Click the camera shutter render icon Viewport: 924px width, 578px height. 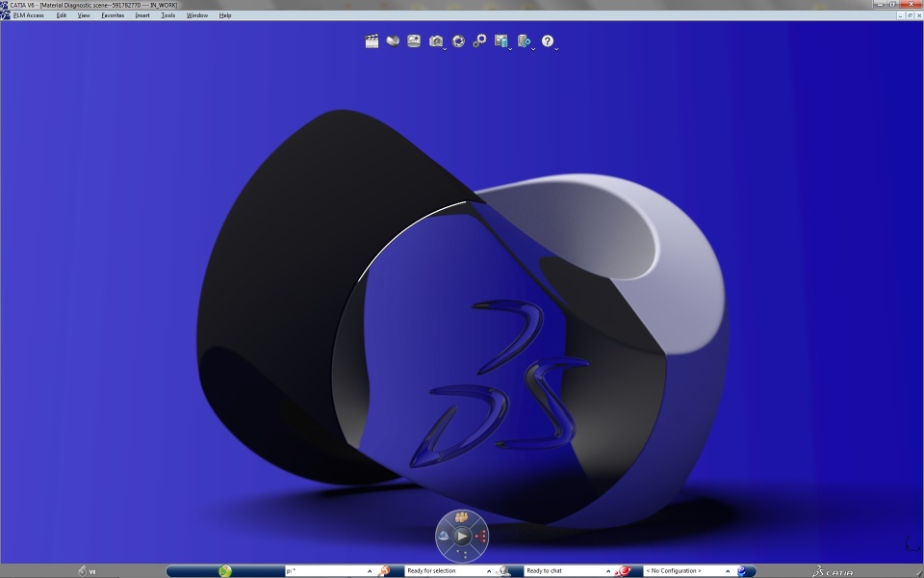pos(458,40)
